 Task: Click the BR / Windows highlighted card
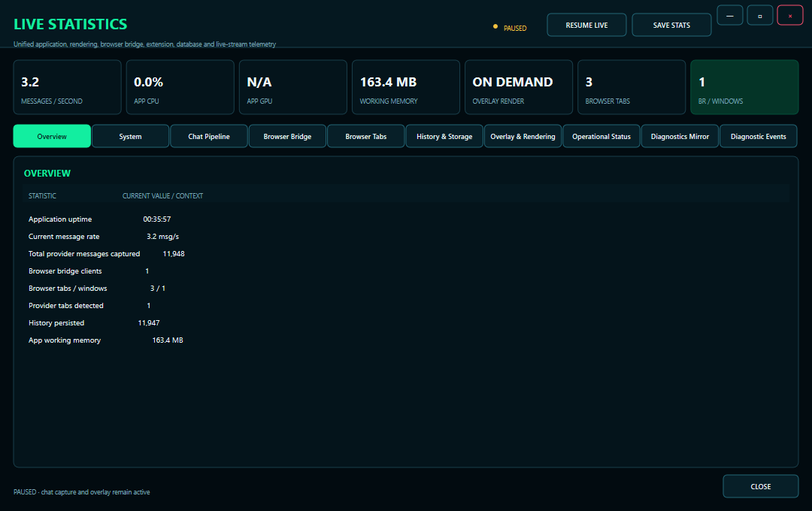click(x=744, y=87)
